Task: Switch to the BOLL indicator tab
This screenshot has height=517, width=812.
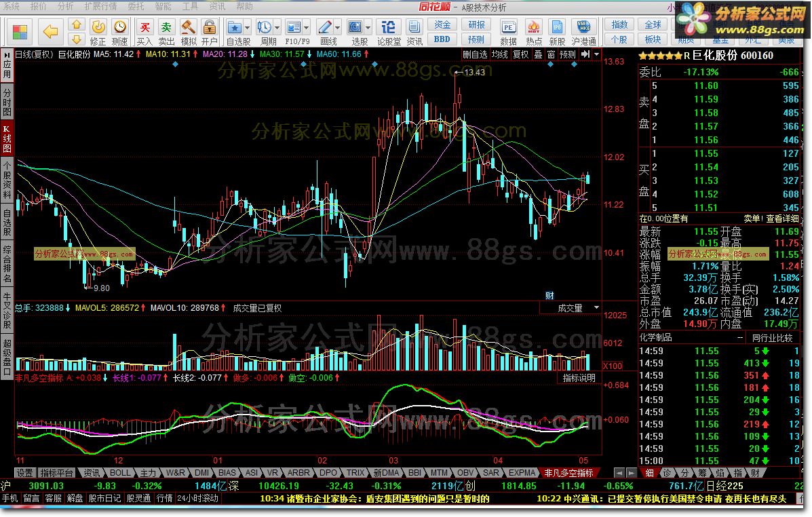Action: 119,473
